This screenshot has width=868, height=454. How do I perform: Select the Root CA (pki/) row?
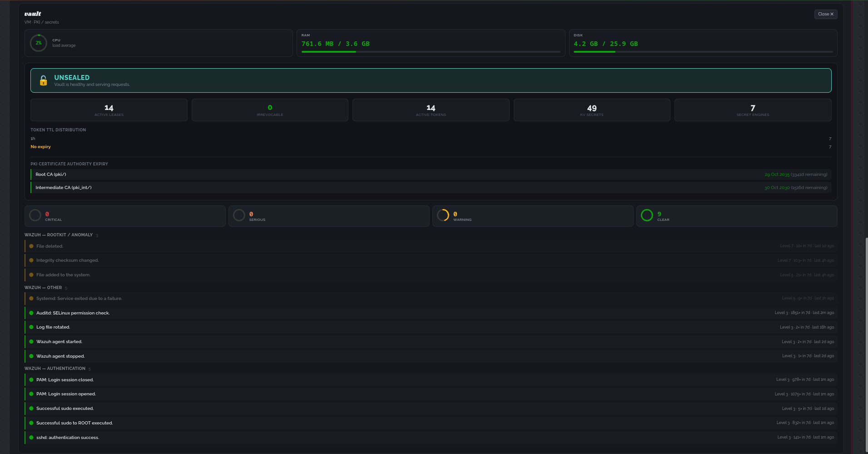(x=431, y=175)
